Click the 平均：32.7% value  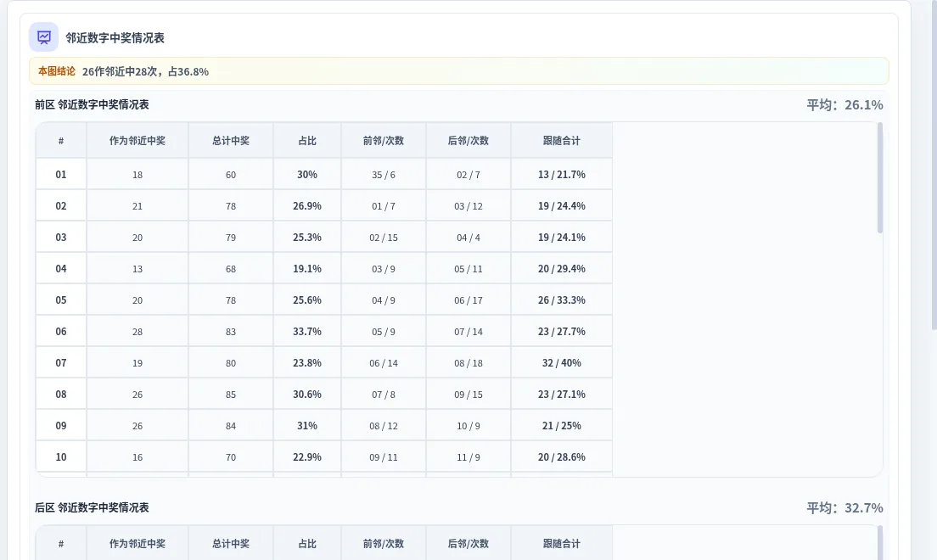click(x=844, y=507)
